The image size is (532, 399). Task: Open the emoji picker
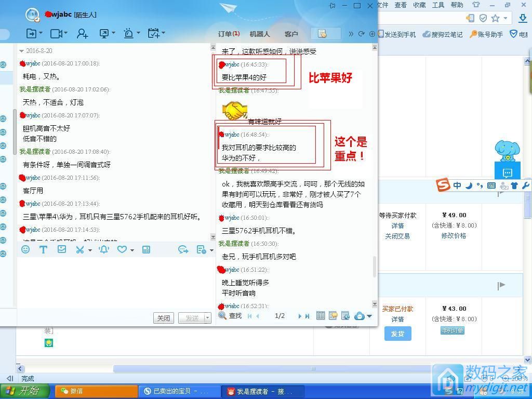(x=25, y=250)
